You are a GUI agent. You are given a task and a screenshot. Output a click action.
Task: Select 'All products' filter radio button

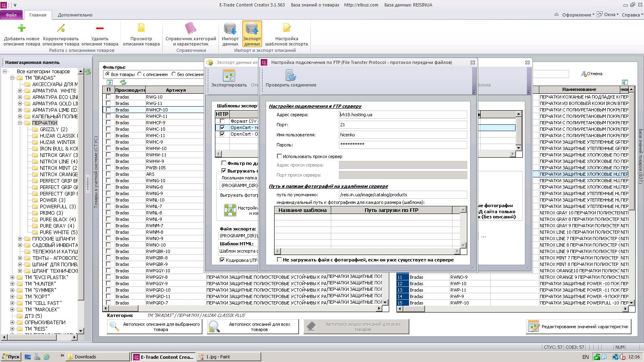[x=107, y=74]
